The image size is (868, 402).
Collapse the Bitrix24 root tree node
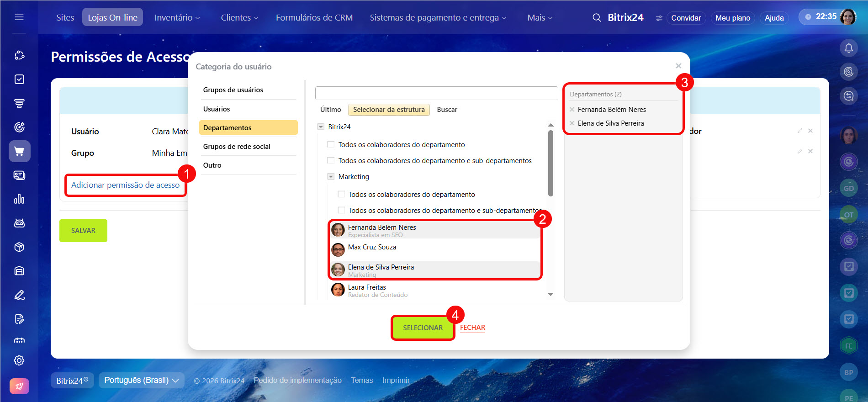[x=321, y=127]
